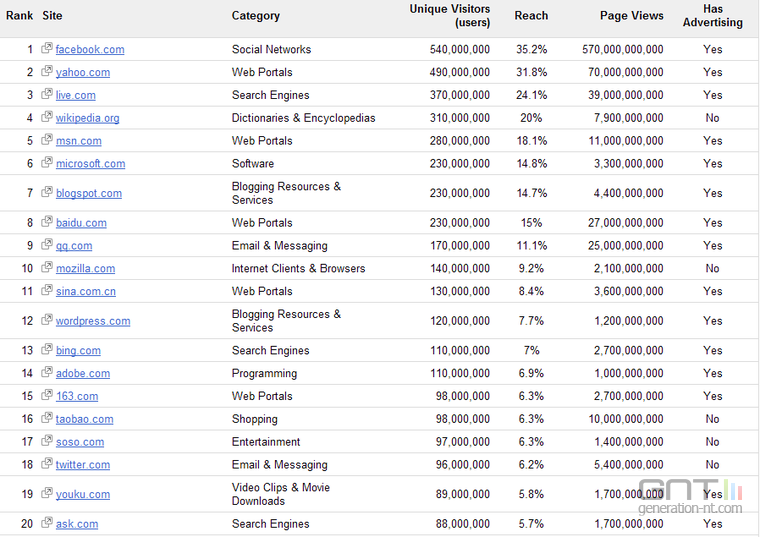Click the Software category cell
Viewport: 760px width, 537px height.
coord(253,163)
